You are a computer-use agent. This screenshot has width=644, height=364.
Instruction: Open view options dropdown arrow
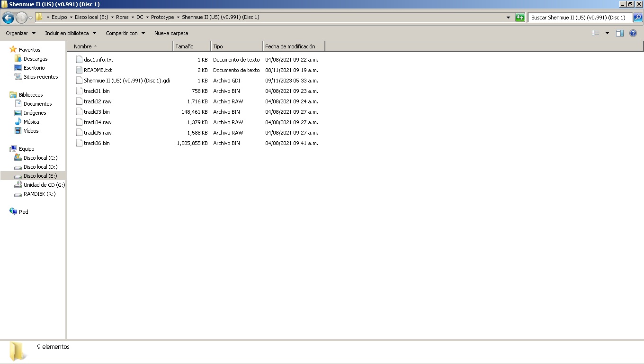pos(607,33)
